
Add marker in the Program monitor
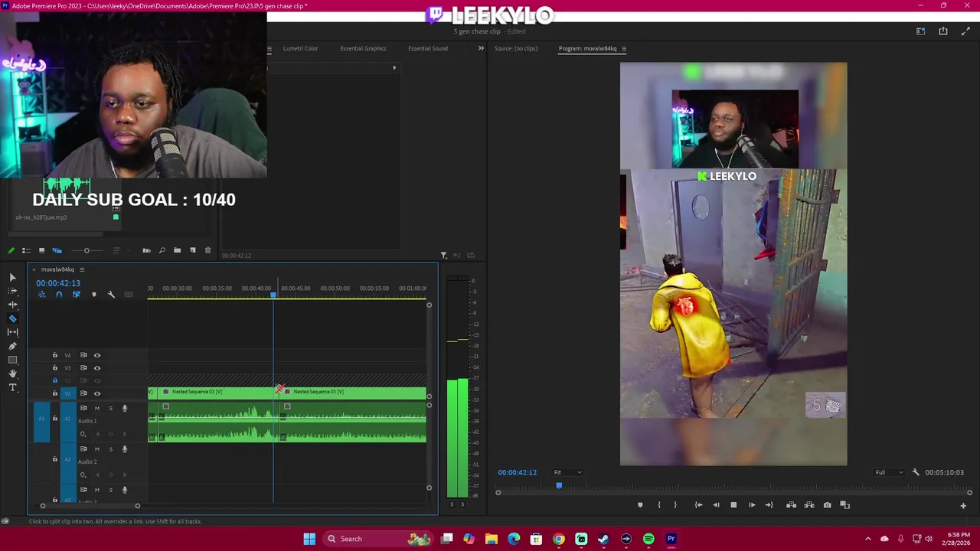point(640,505)
